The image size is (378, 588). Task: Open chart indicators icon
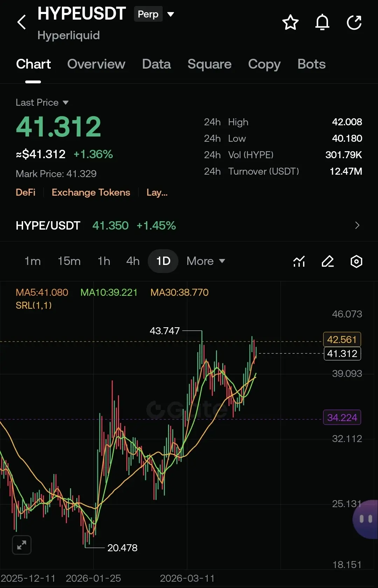click(299, 261)
